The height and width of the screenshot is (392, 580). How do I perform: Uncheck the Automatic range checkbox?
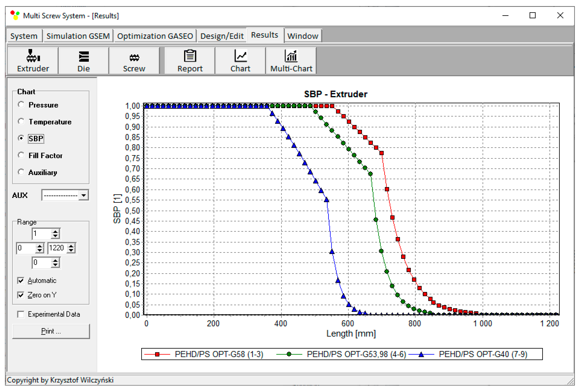tap(21, 281)
